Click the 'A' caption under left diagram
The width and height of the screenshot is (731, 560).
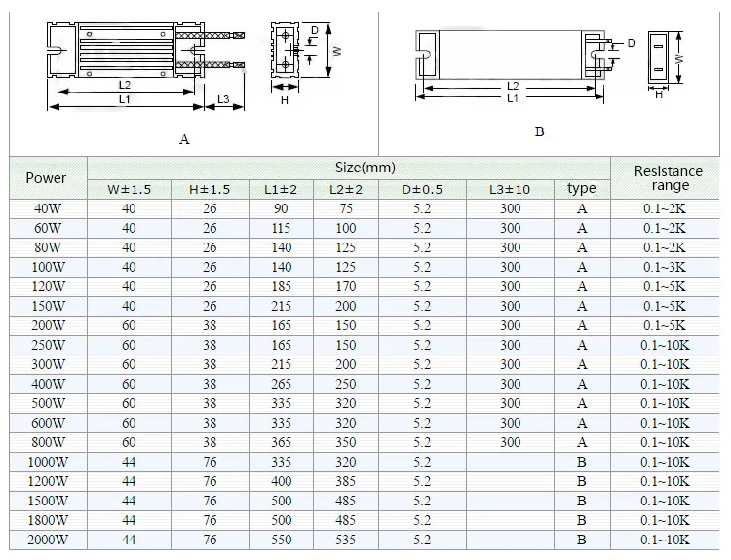tap(184, 139)
